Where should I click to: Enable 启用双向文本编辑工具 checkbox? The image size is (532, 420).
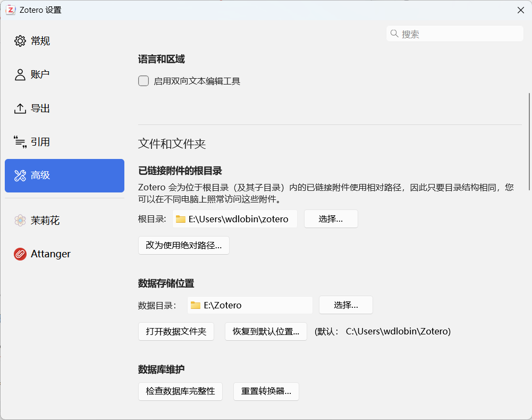pyautogui.click(x=143, y=81)
